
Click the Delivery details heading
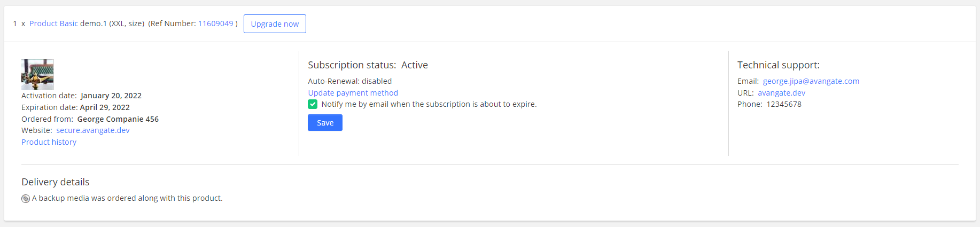pos(56,182)
